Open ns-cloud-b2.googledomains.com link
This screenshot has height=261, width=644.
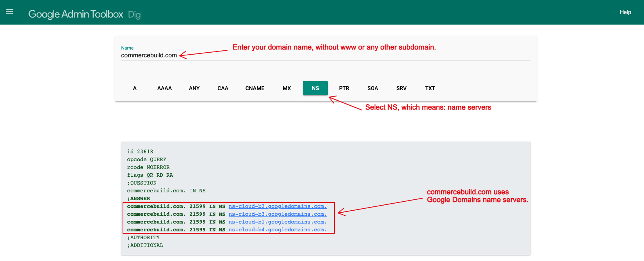278,206
